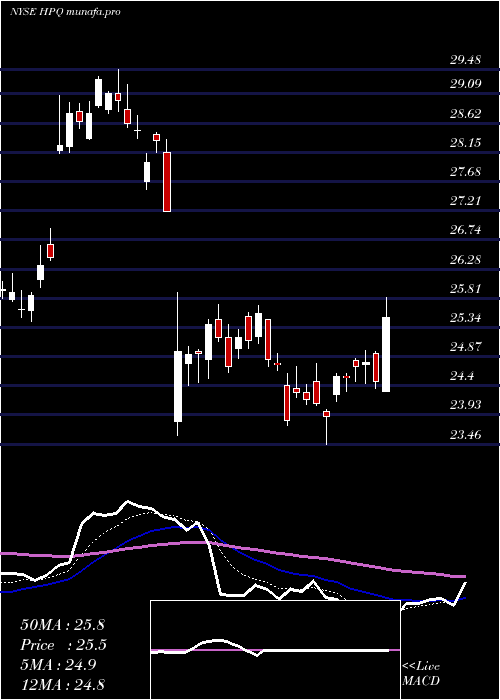The height and width of the screenshot is (700, 500).
Task: Click the 29.48 price level label
Action: pyautogui.click(x=465, y=60)
